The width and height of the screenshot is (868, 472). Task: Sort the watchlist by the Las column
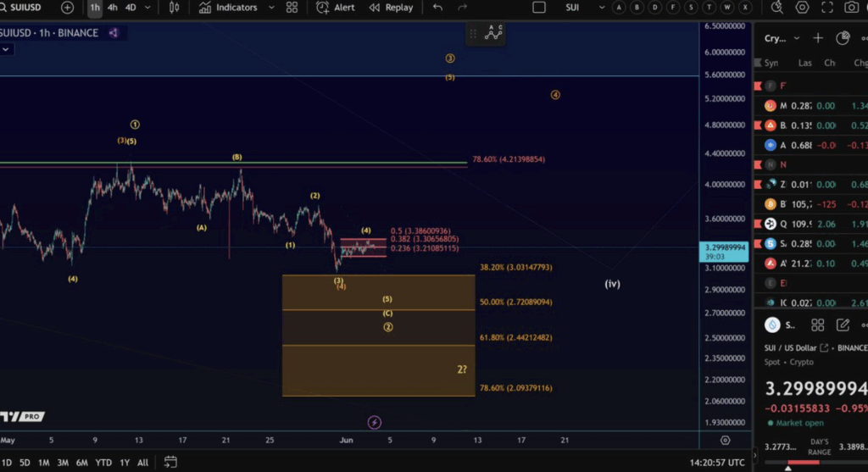[805, 63]
